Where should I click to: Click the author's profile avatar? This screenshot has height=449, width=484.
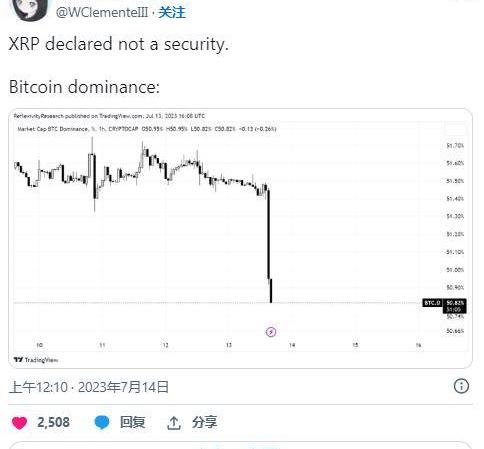[29, 9]
